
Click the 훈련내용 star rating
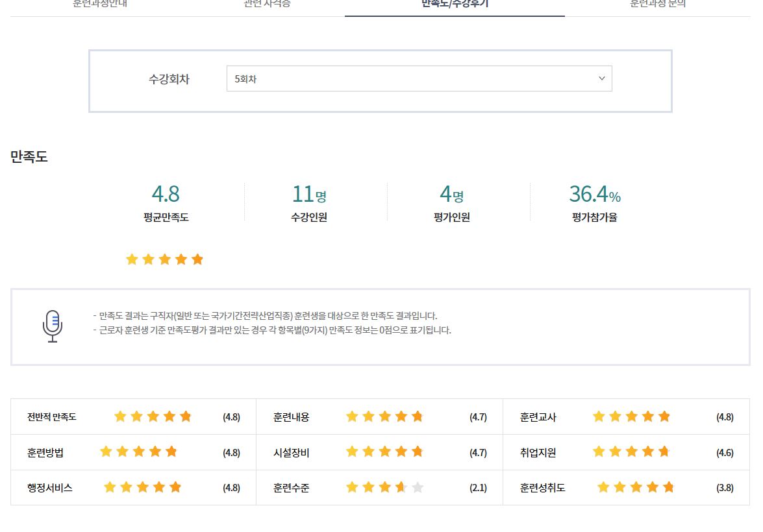pyautogui.click(x=384, y=417)
